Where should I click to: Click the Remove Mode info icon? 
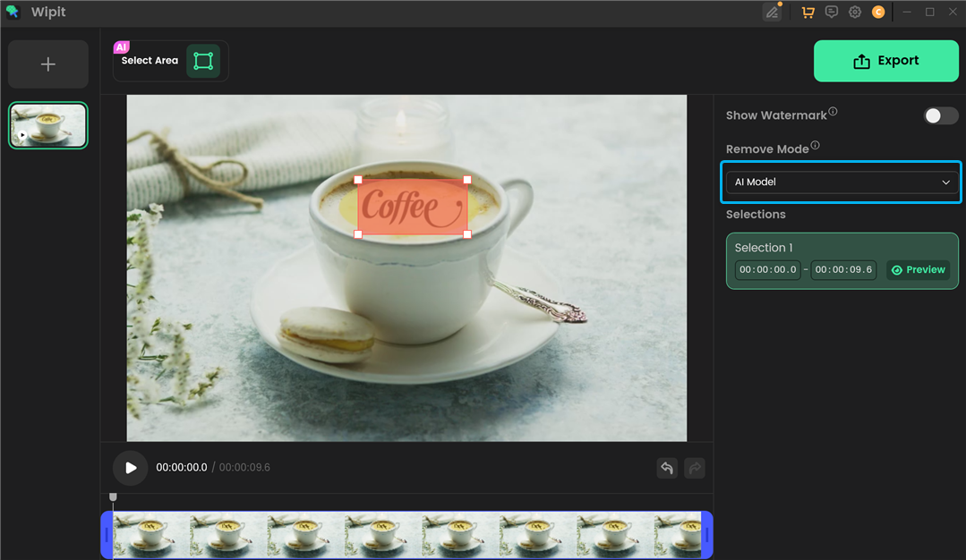click(816, 143)
